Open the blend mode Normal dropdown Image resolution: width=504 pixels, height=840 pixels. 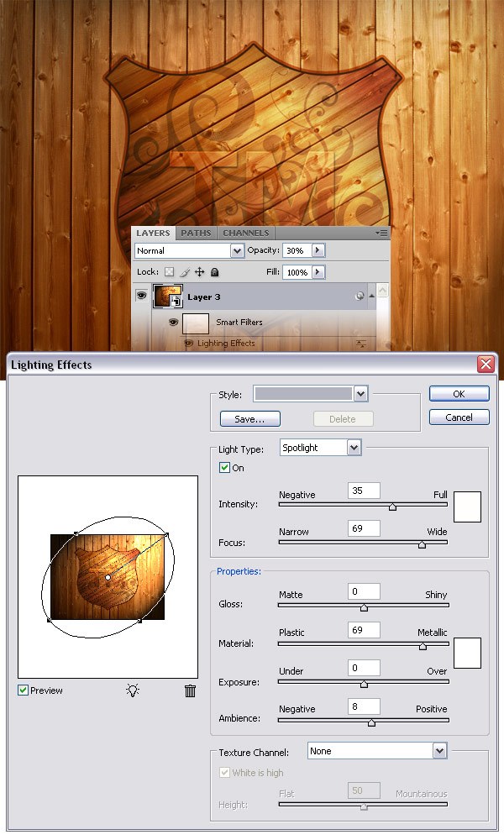coord(237,250)
